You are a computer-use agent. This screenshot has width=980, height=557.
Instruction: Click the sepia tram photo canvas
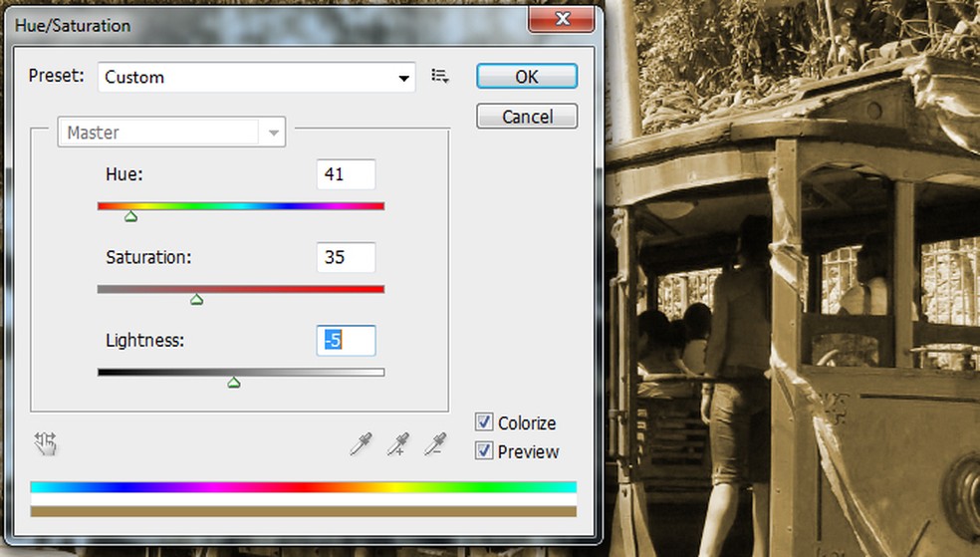pos(793,278)
